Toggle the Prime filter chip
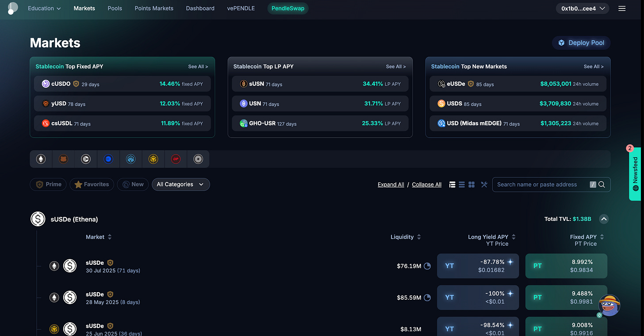644x336 pixels. coord(48,184)
